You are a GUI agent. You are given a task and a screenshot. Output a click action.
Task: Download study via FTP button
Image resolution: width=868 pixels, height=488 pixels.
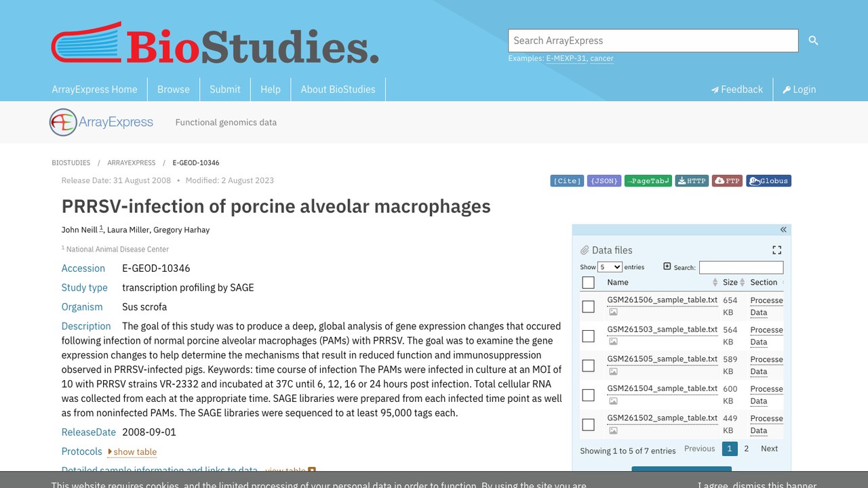click(x=727, y=181)
